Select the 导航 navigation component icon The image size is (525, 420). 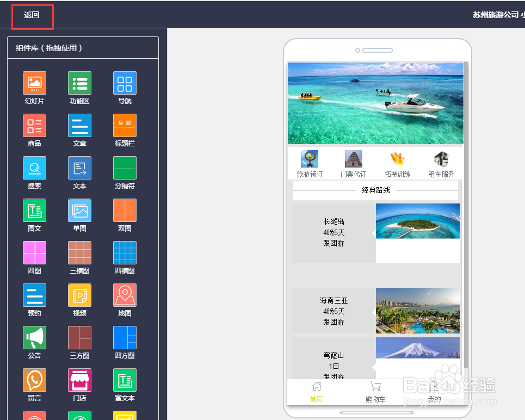[x=125, y=83]
